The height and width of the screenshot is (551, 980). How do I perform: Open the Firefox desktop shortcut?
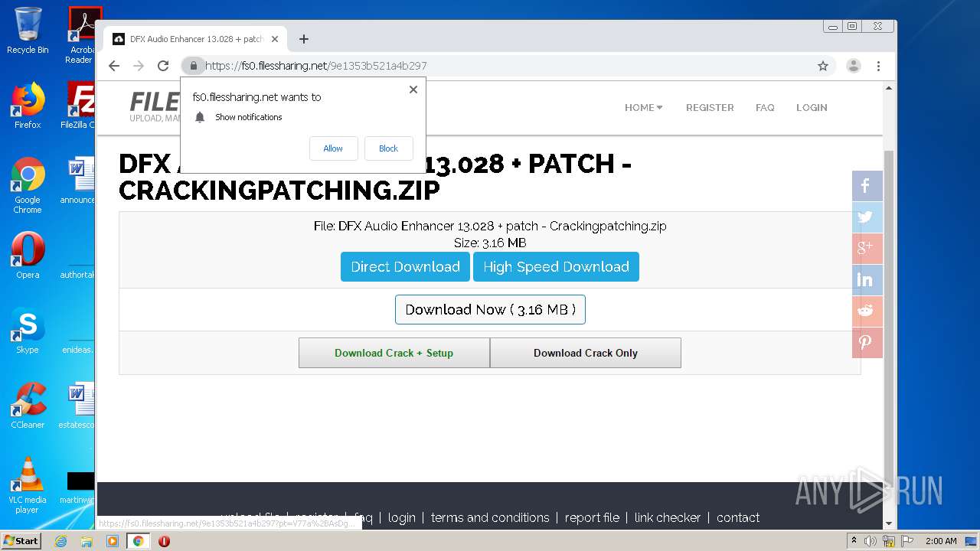coord(28,106)
